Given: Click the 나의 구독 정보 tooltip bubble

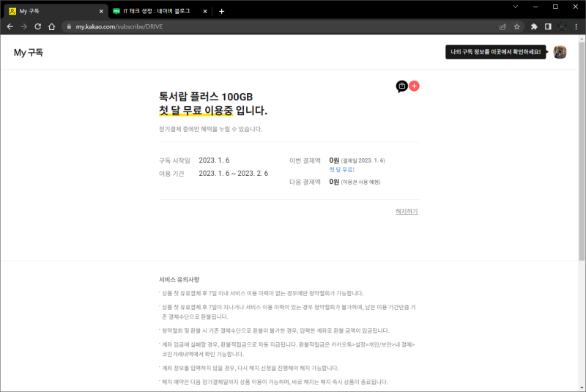Looking at the screenshot, I should pyautogui.click(x=496, y=52).
